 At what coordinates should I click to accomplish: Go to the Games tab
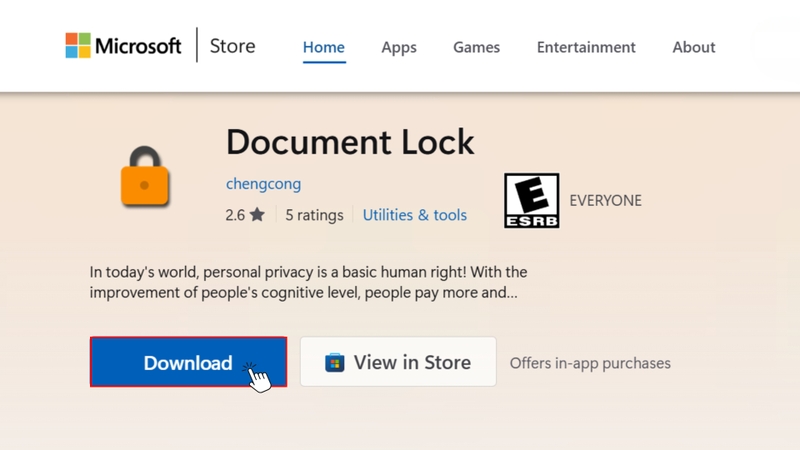476,47
